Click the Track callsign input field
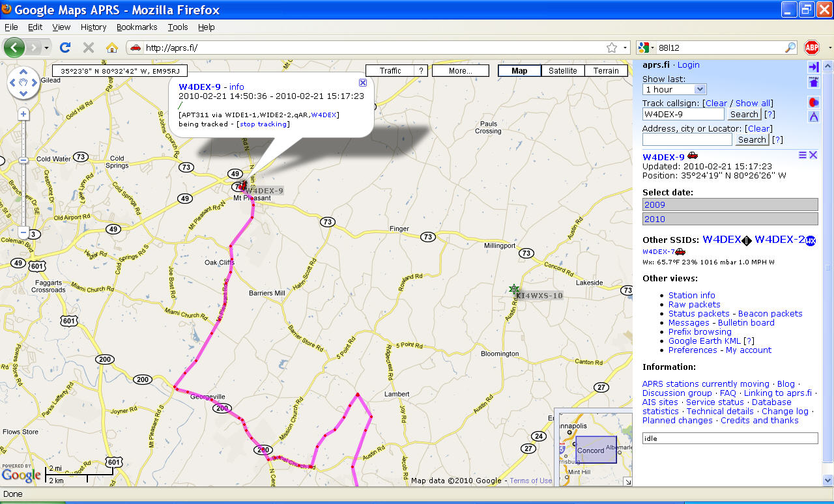 tap(683, 114)
